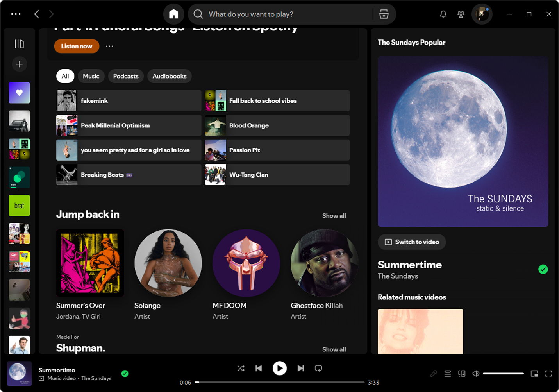
Task: Open the connect to a device icon
Action: click(x=462, y=374)
